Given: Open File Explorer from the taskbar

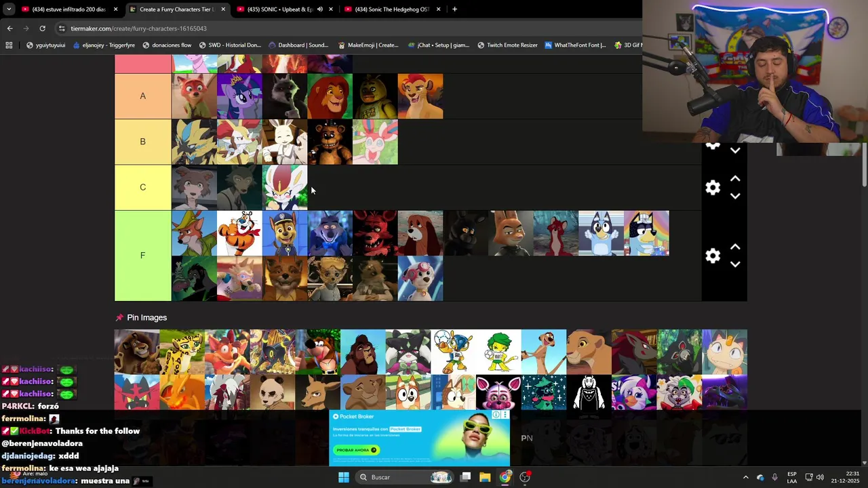Looking at the screenshot, I should point(485,477).
